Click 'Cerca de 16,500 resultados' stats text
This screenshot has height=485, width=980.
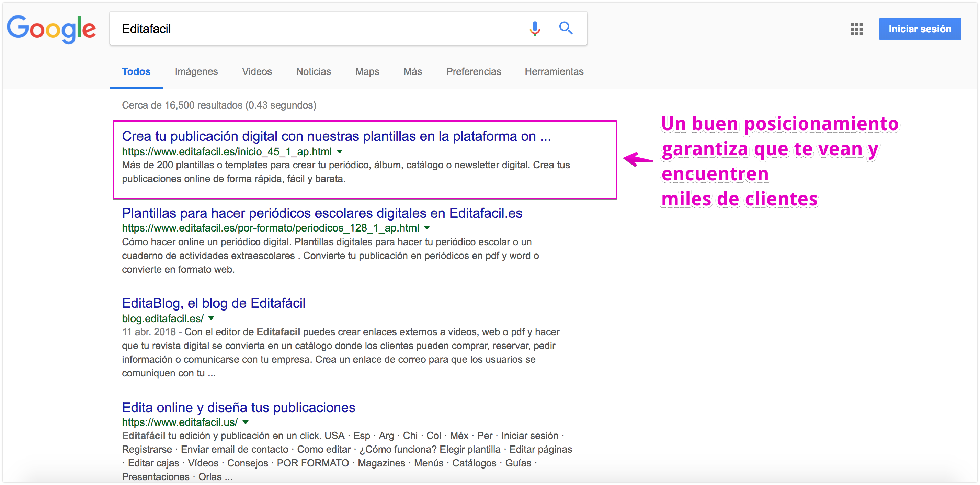tap(219, 105)
